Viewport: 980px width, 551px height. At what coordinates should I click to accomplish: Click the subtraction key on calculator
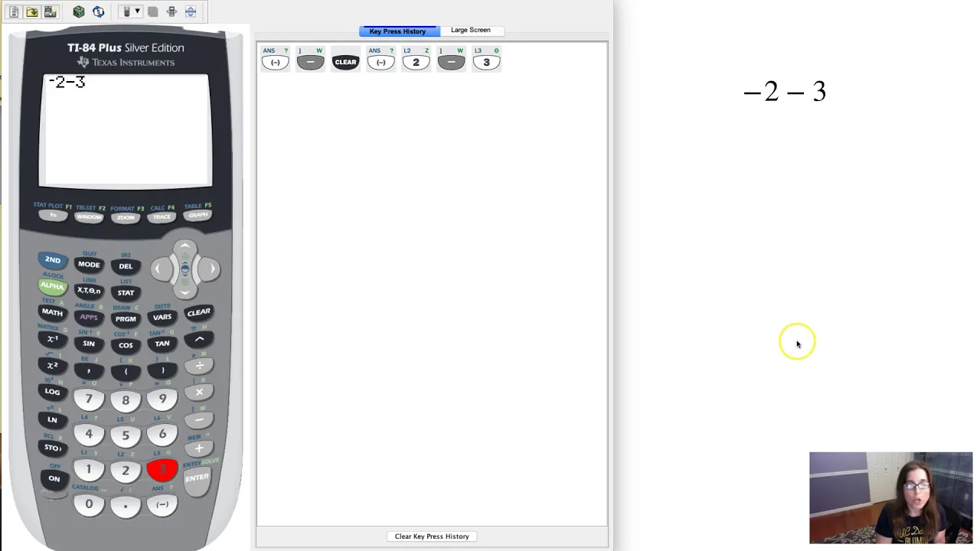point(199,420)
